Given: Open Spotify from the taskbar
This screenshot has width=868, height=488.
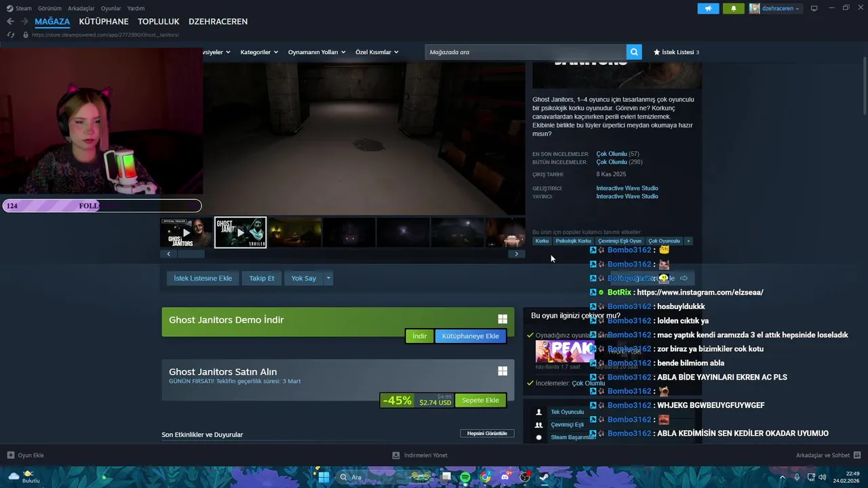Looking at the screenshot, I should tap(465, 477).
